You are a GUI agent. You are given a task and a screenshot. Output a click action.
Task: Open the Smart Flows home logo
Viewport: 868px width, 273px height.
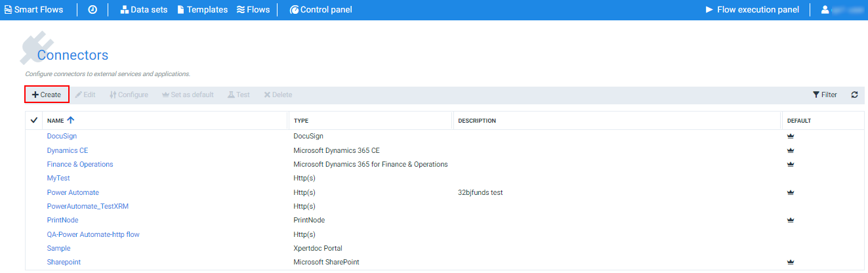pyautogui.click(x=33, y=10)
